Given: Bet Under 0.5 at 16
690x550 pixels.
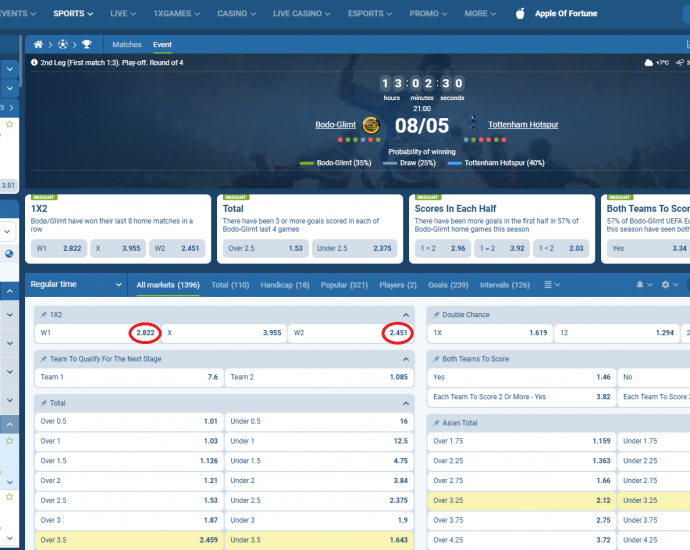Looking at the screenshot, I should point(319,421).
